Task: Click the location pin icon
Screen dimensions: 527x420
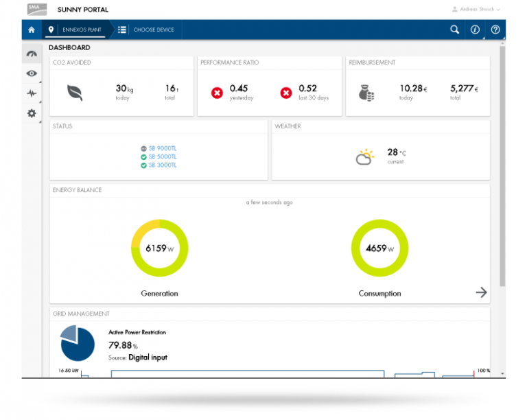Action: [51, 30]
